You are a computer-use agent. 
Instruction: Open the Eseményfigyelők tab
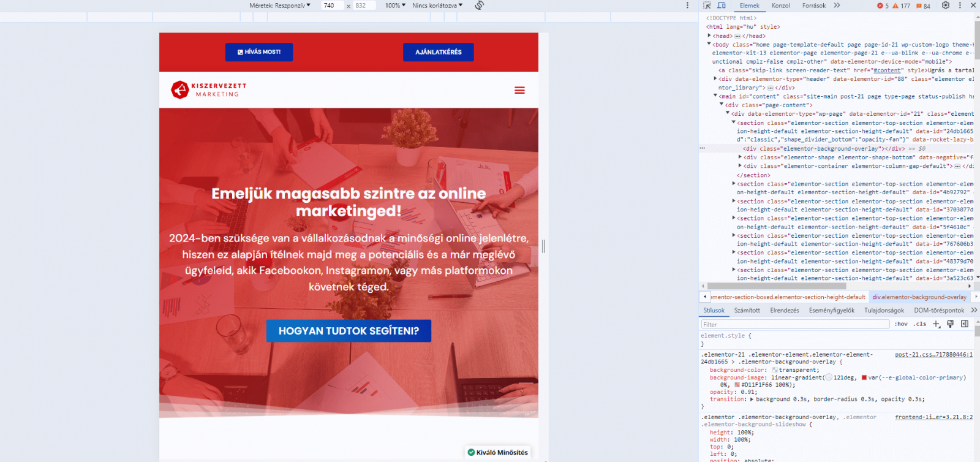(x=832, y=310)
